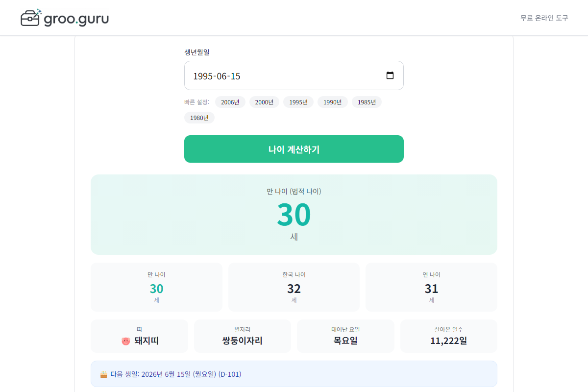Click the groo.guru briefcase logo icon
588x392 pixels.
(x=30, y=18)
